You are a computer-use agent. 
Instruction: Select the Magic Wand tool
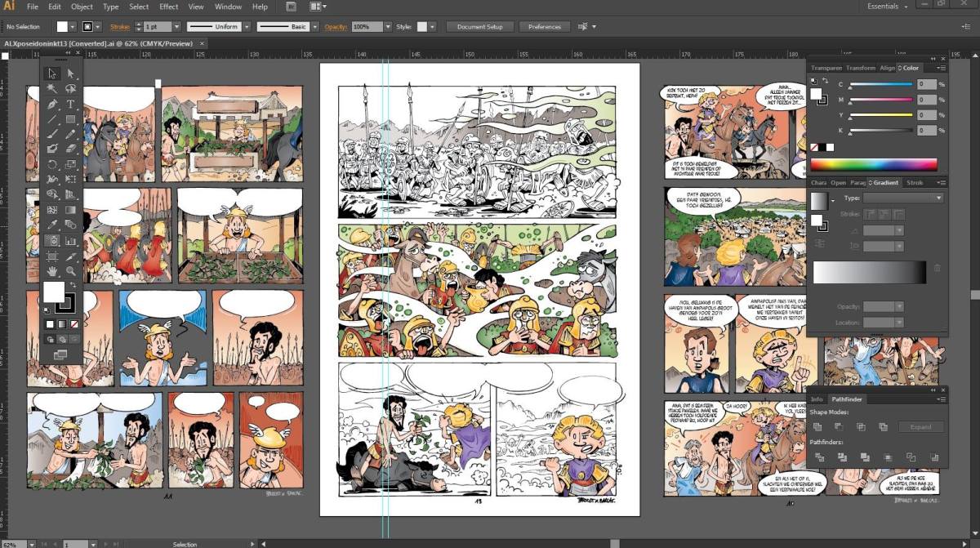(x=52, y=88)
